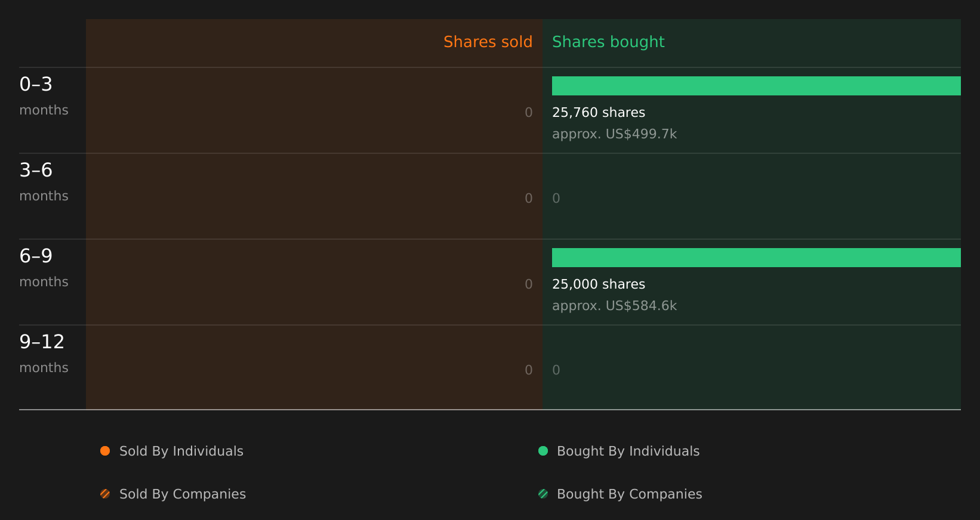980x520 pixels.
Task: Click the green bar for 6–9 months
Action: click(x=756, y=258)
